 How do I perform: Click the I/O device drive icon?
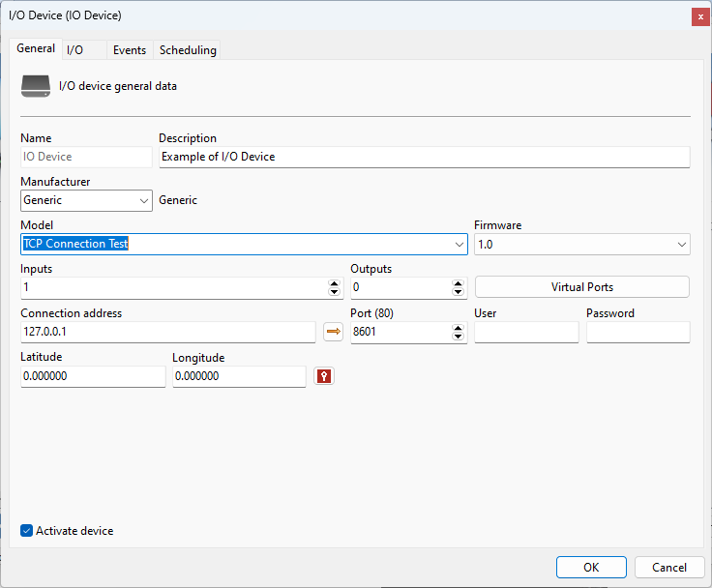[x=36, y=86]
